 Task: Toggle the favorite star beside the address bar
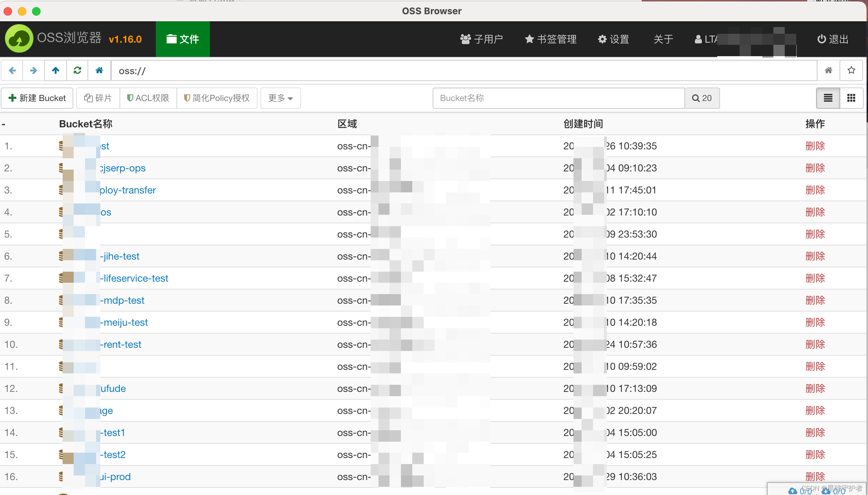click(851, 70)
